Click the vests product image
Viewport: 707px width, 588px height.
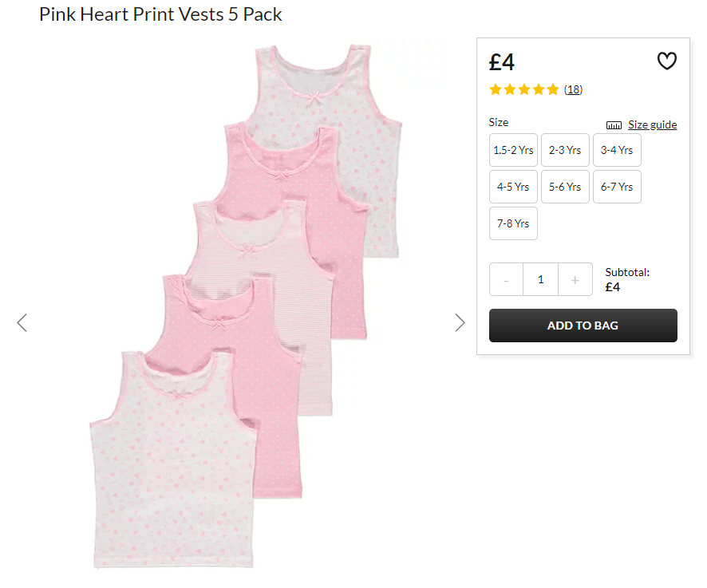[x=246, y=306]
